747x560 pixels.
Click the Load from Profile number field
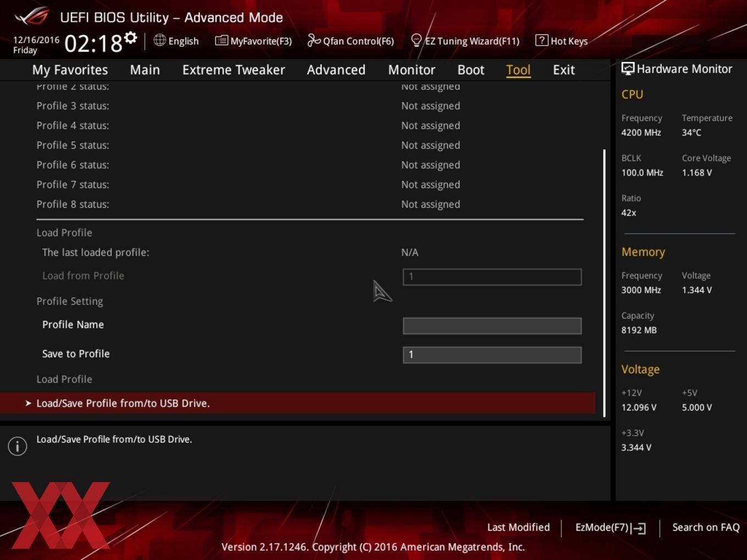coord(492,277)
